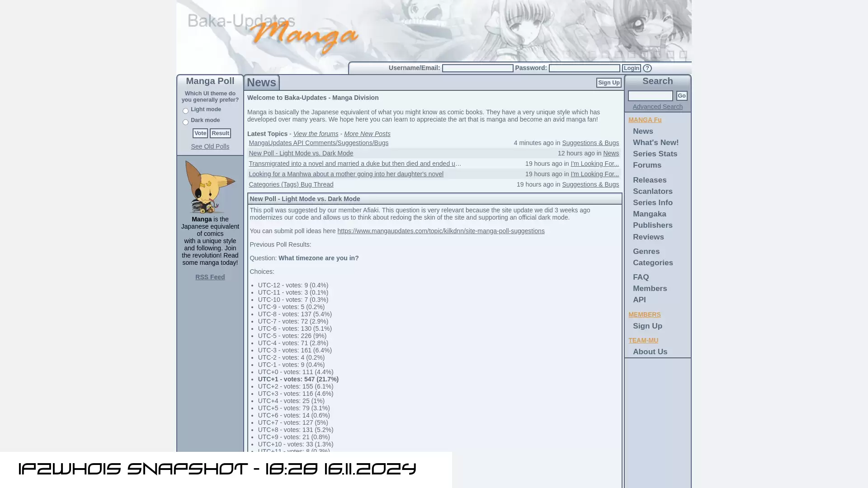Open Sign Up in the sidebar menu
This screenshot has width=868, height=488.
(647, 326)
